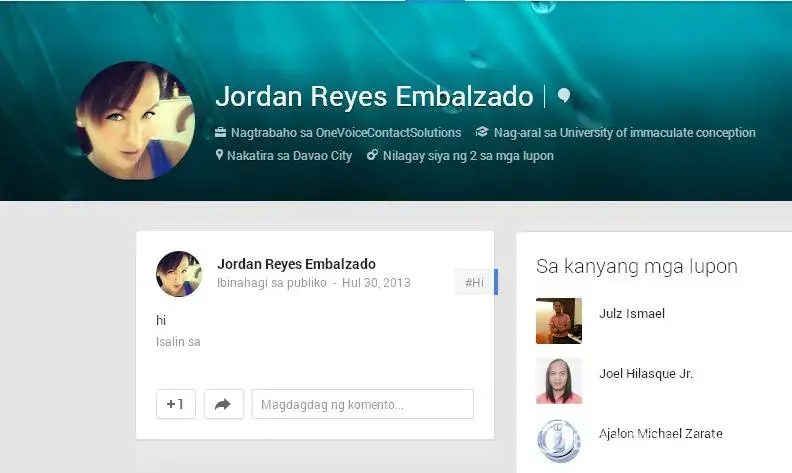Select the name Julz Ismael in the circles list
Image resolution: width=792 pixels, height=473 pixels.
[x=632, y=314]
